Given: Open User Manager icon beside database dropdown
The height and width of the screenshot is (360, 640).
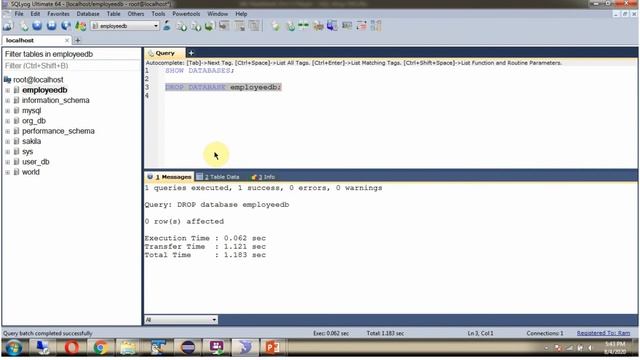Looking at the screenshot, I should (x=167, y=26).
